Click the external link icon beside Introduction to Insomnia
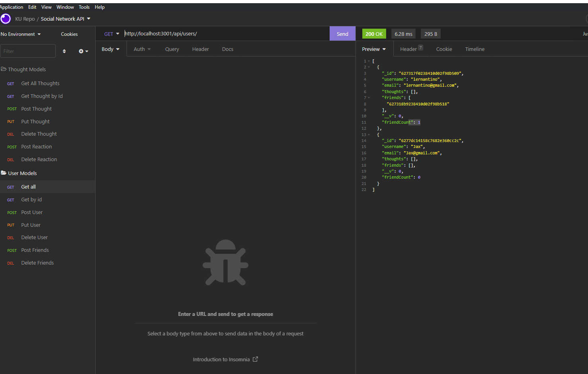This screenshot has height=374, width=588. [x=256, y=359]
